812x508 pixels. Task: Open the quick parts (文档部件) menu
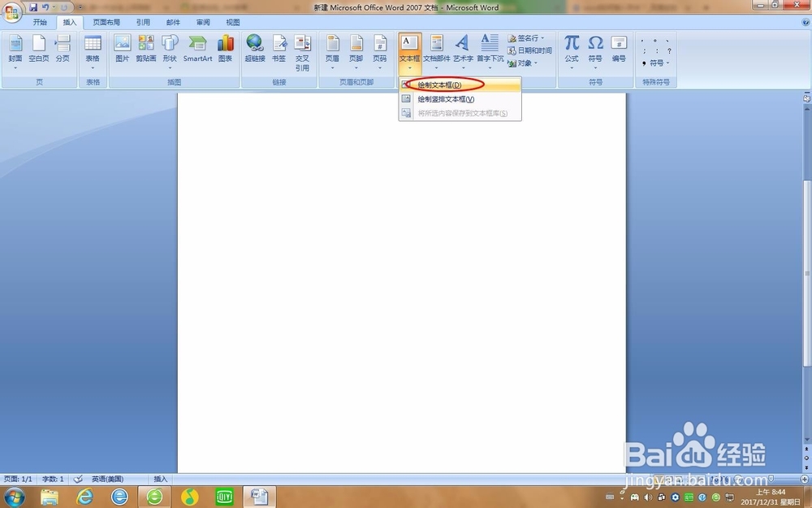click(437, 52)
